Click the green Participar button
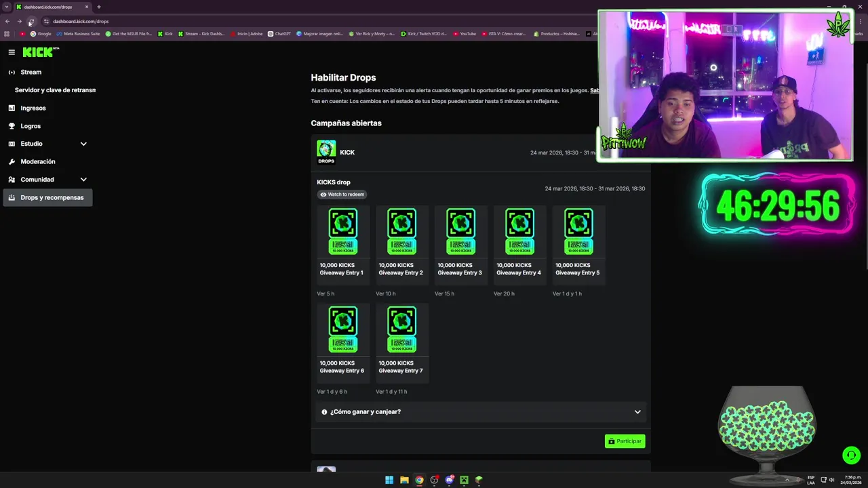868x488 pixels. coord(625,441)
